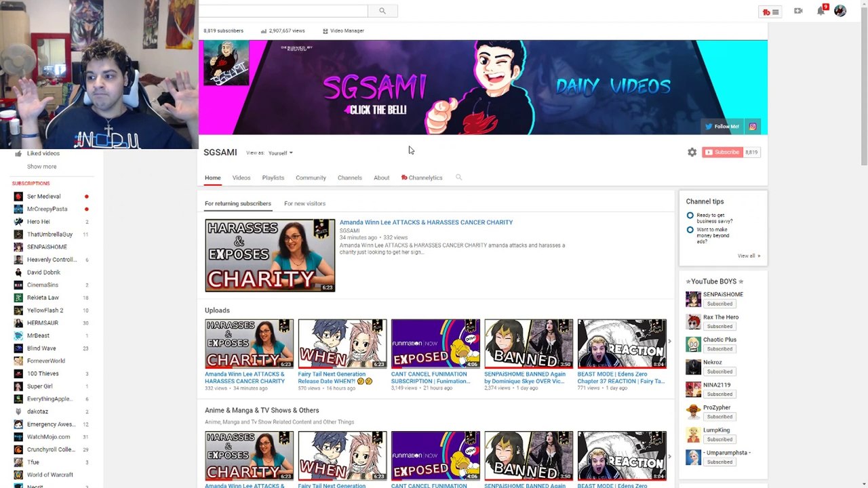Click '2,907,657 views' channel stat

pos(283,30)
